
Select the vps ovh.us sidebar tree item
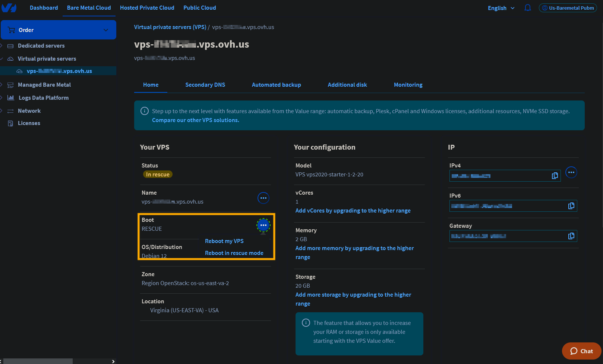(59, 71)
